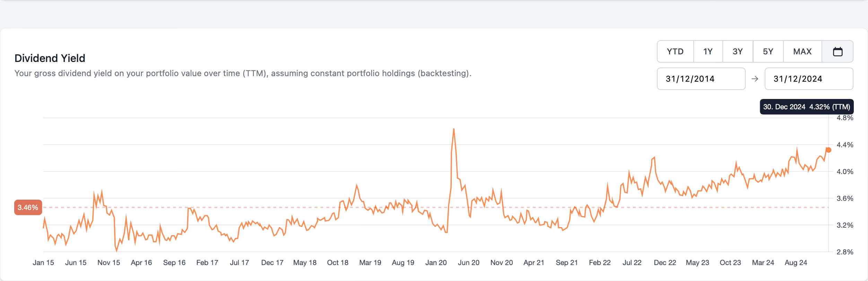Viewport: 868px width, 281px height.
Task: Click the 30. Dec 2024 4.32% tooltip
Action: (x=807, y=107)
